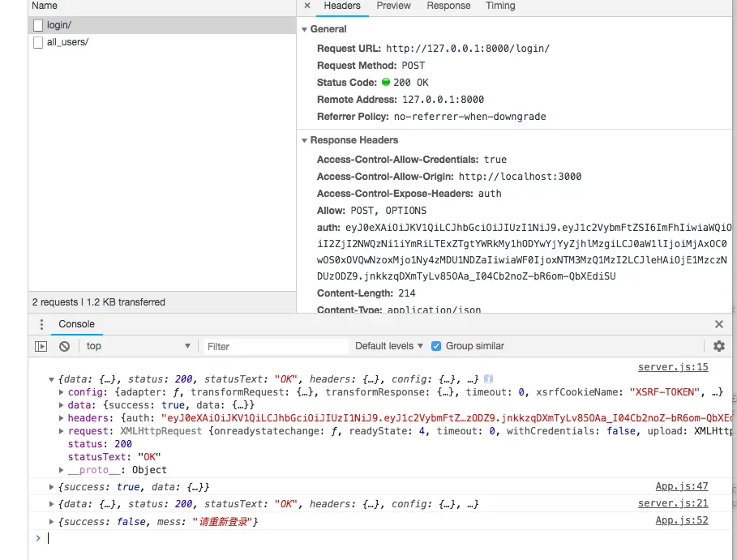This screenshot has height=560, width=737.
Task: Select the Console drawer tab
Action: coord(76,324)
